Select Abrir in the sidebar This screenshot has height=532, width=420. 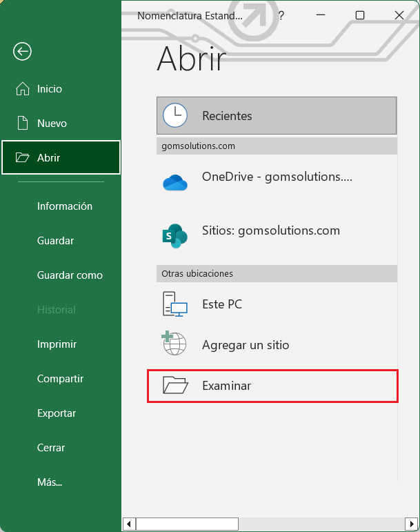tap(61, 157)
